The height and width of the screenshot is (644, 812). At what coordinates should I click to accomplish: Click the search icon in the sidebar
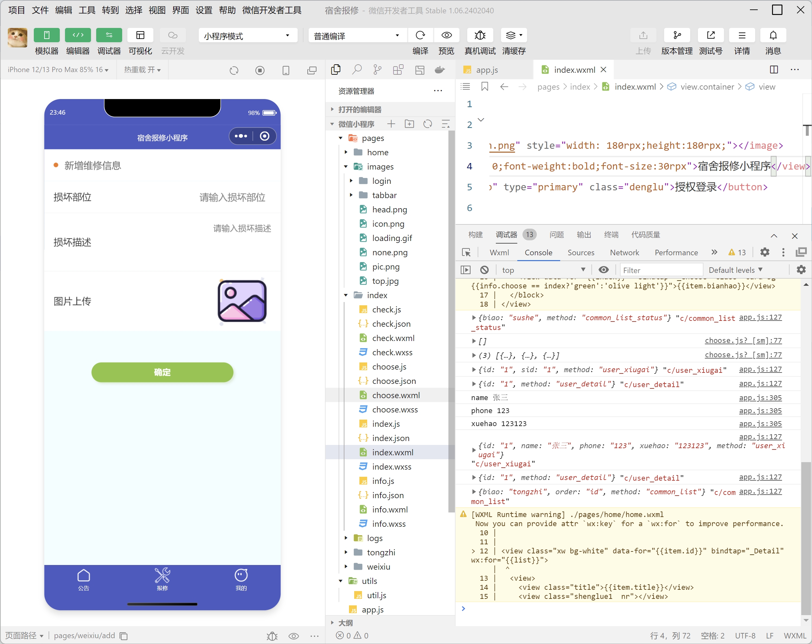pyautogui.click(x=357, y=69)
